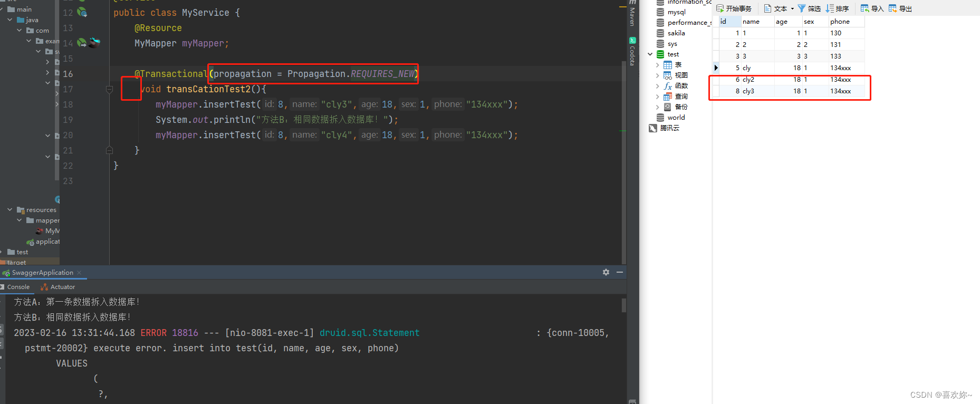
Task: Select the name cell containing cly2
Action: pyautogui.click(x=757, y=80)
